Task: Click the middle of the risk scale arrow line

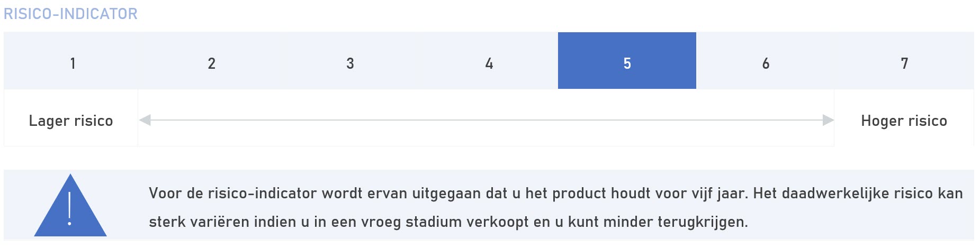Action: click(487, 121)
